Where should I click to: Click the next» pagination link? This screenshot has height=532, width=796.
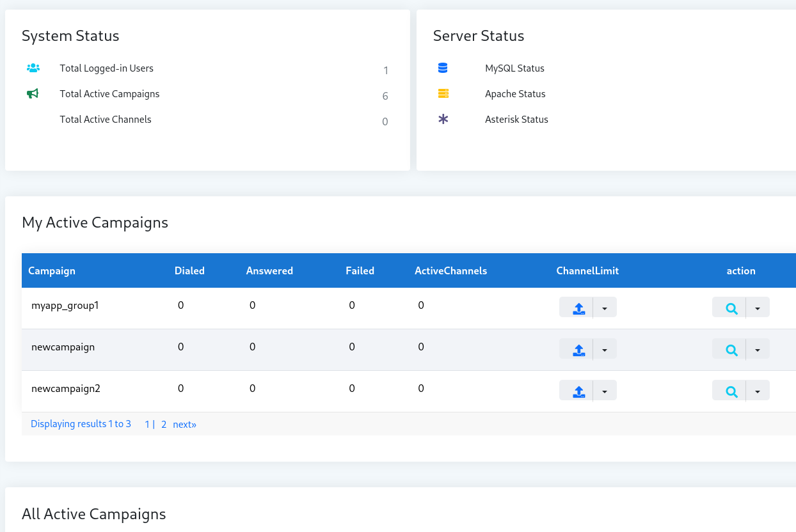(x=184, y=424)
